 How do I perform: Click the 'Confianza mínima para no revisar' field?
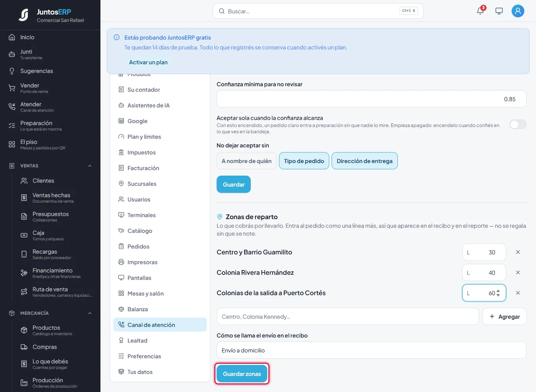click(x=371, y=99)
